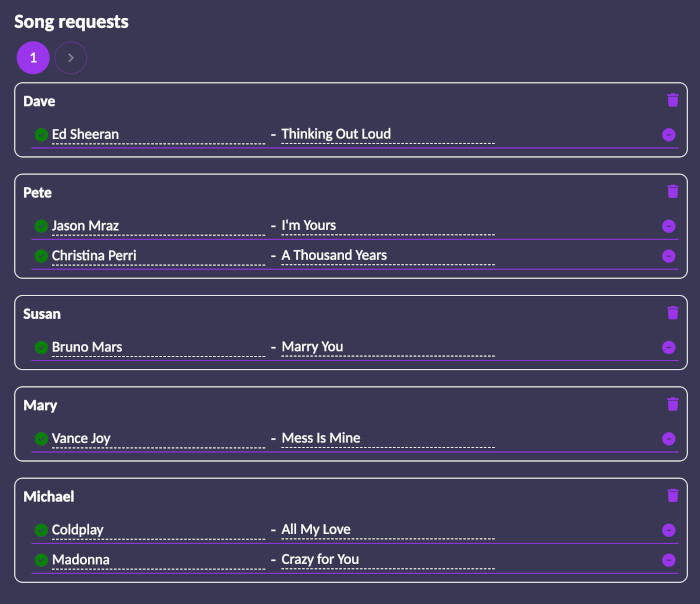This screenshot has width=700, height=604.
Task: Click the Bruno Mars artist field
Action: pos(158,347)
